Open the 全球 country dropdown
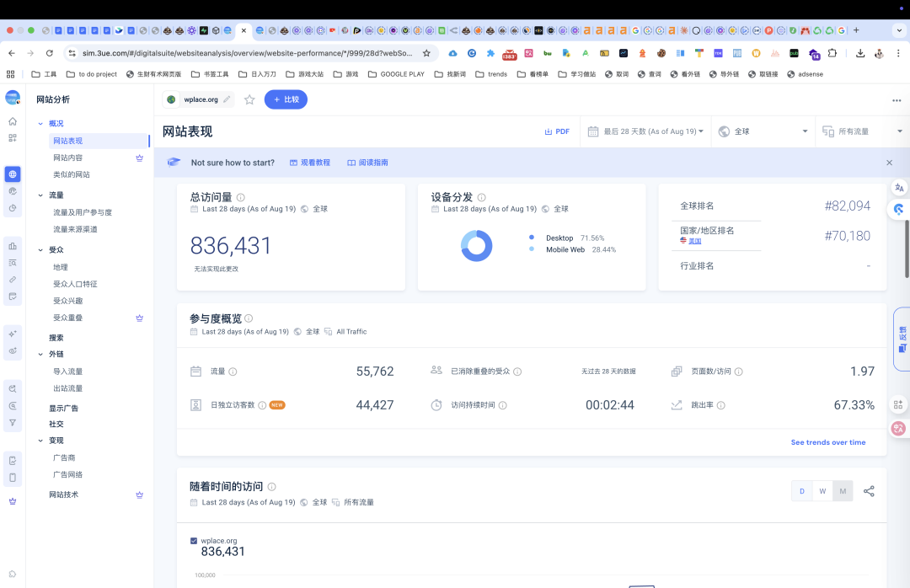 [x=763, y=131]
